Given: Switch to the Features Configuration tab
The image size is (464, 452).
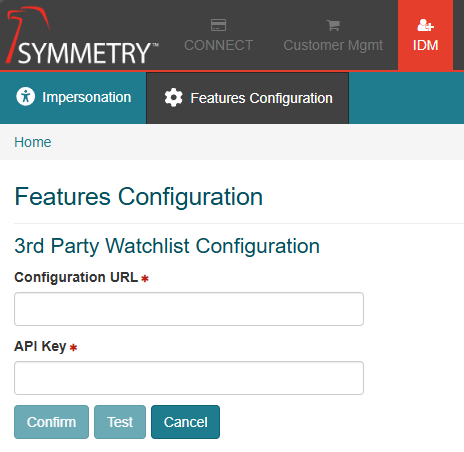Looking at the screenshot, I should coord(248,98).
